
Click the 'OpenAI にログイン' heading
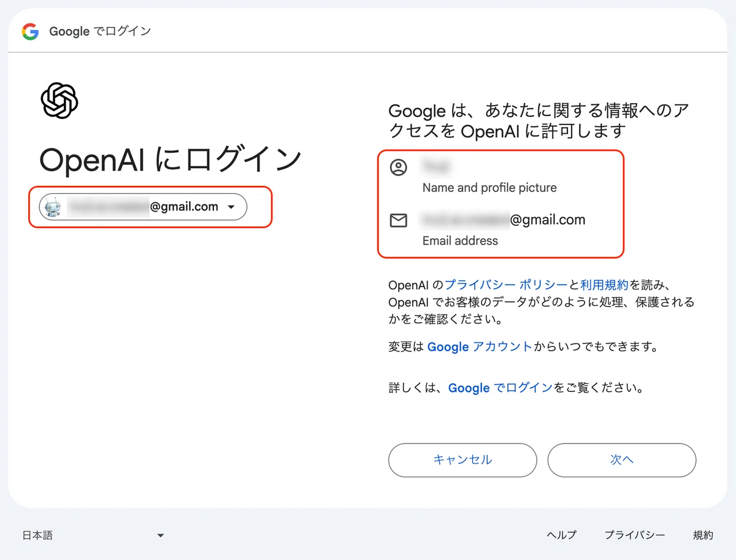pyautogui.click(x=171, y=161)
